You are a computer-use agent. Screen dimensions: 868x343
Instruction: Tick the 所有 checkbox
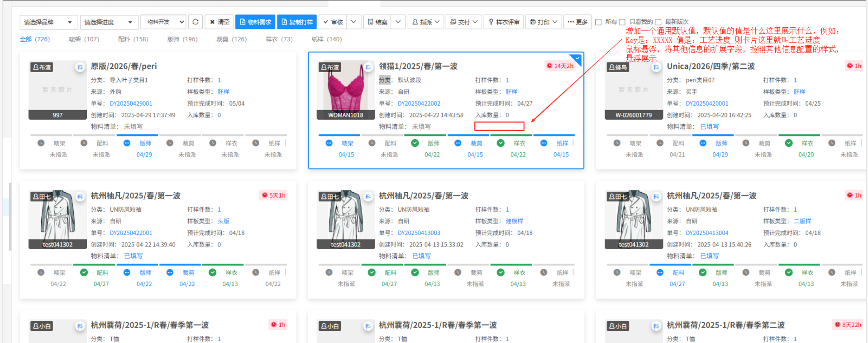tap(598, 22)
